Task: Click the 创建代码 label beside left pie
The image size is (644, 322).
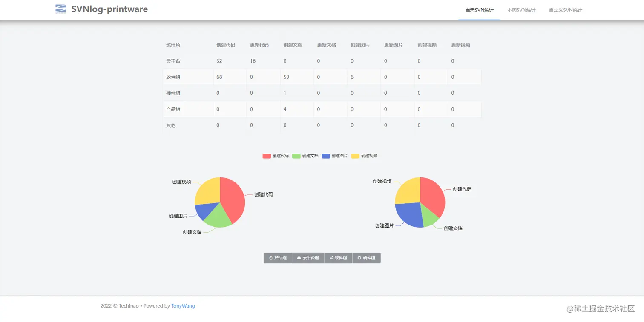Action: (x=264, y=194)
